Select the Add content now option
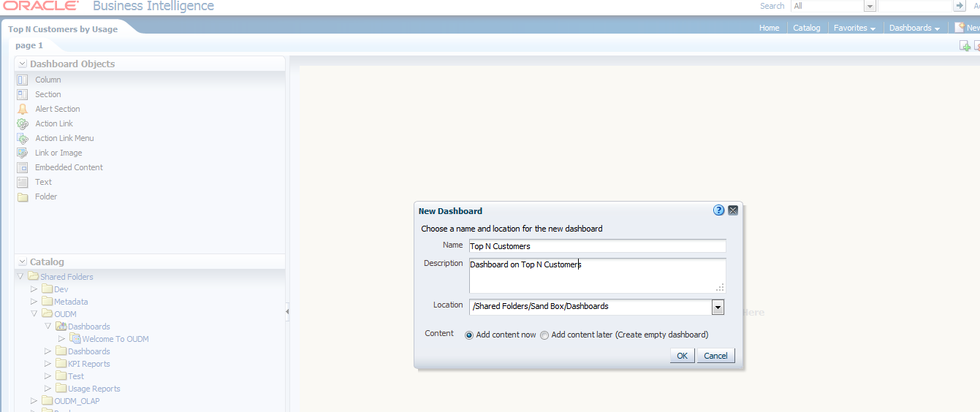 coord(469,335)
